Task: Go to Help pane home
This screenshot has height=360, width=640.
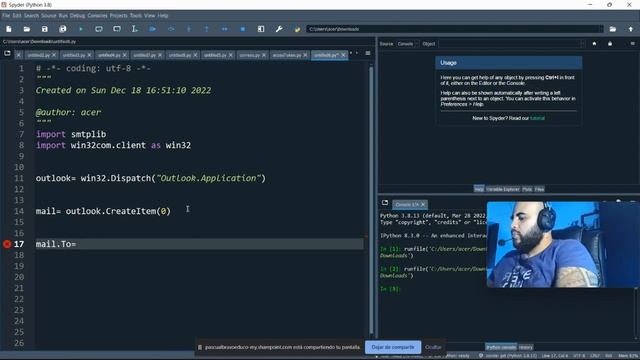Action: [x=594, y=44]
